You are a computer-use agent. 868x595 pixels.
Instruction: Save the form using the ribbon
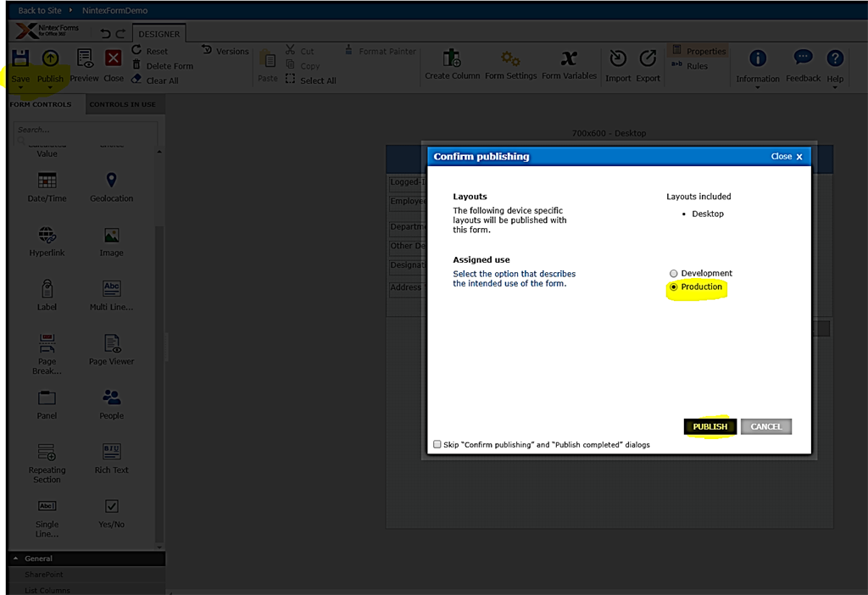(x=19, y=64)
